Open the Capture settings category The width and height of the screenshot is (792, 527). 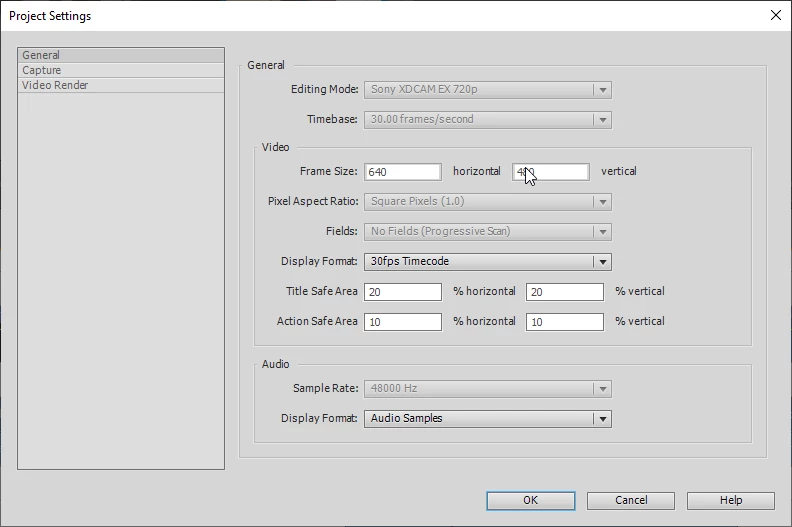121,70
